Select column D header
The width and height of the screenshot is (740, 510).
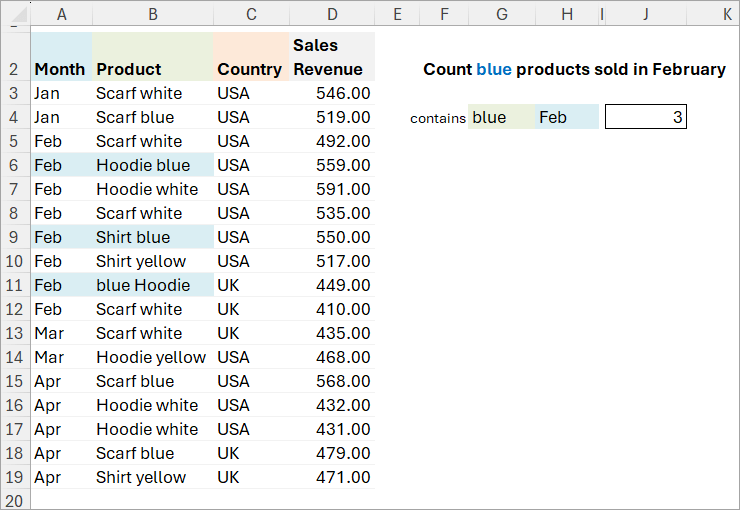click(332, 14)
